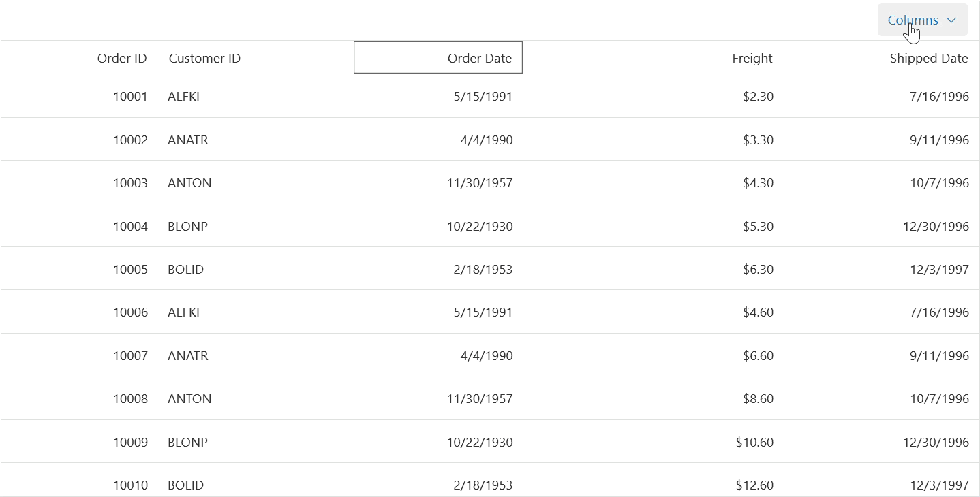This screenshot has width=980, height=497.
Task: Select the $2.30 freight cell
Action: (758, 97)
